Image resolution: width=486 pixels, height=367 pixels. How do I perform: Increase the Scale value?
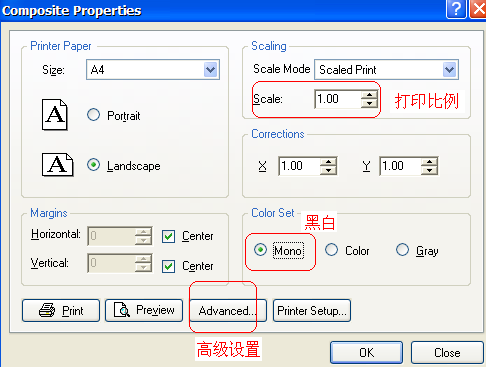click(369, 95)
